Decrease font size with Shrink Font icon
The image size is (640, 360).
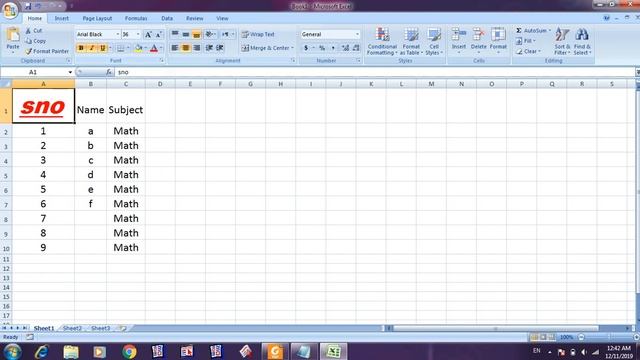(x=158, y=35)
